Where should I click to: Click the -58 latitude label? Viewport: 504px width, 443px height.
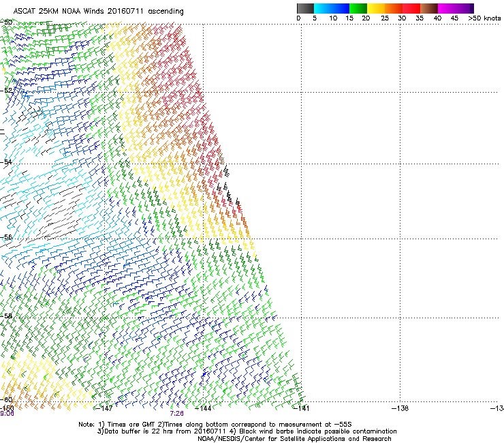(x=6, y=316)
